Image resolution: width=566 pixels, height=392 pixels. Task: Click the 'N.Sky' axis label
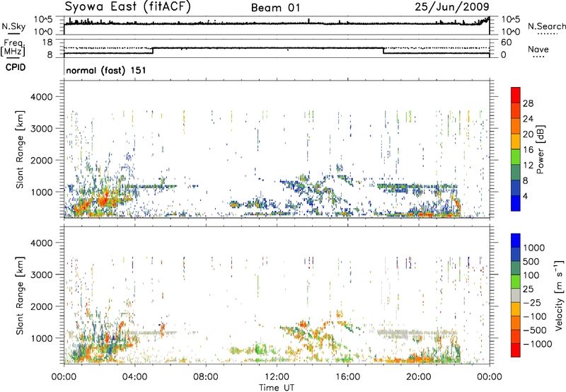(13, 26)
